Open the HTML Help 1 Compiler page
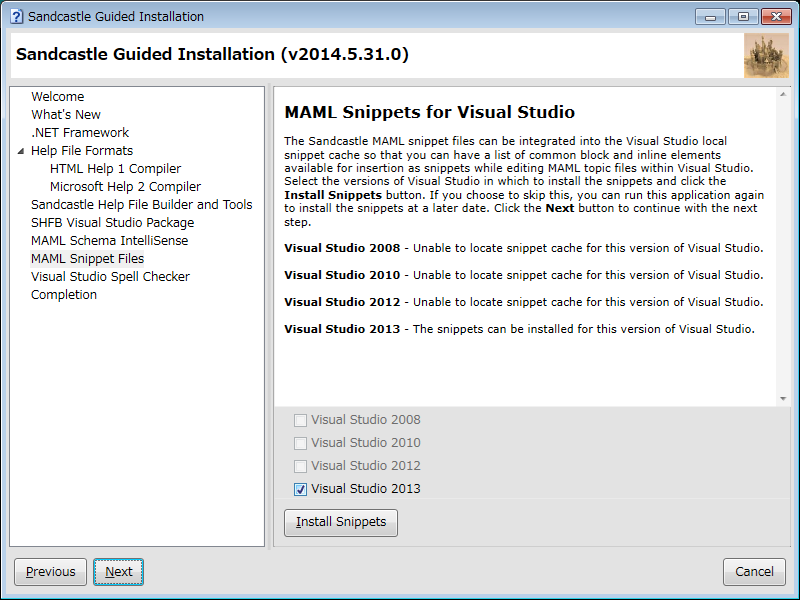The height and width of the screenshot is (600, 800). [115, 168]
